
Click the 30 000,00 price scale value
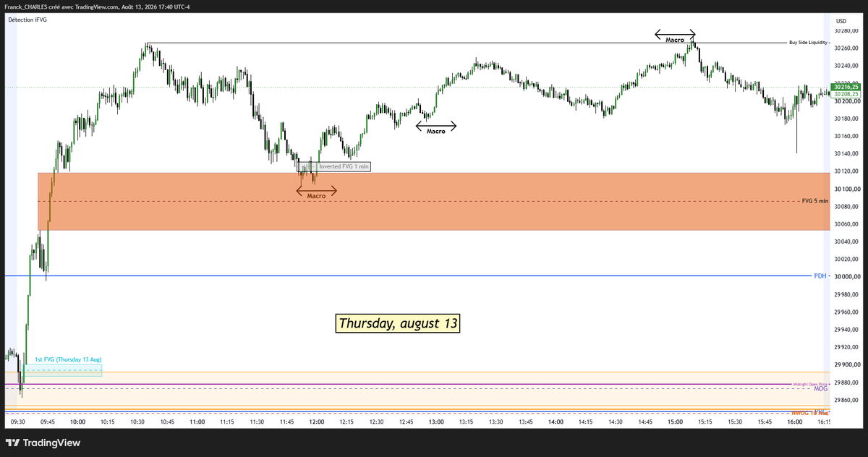[847, 277]
